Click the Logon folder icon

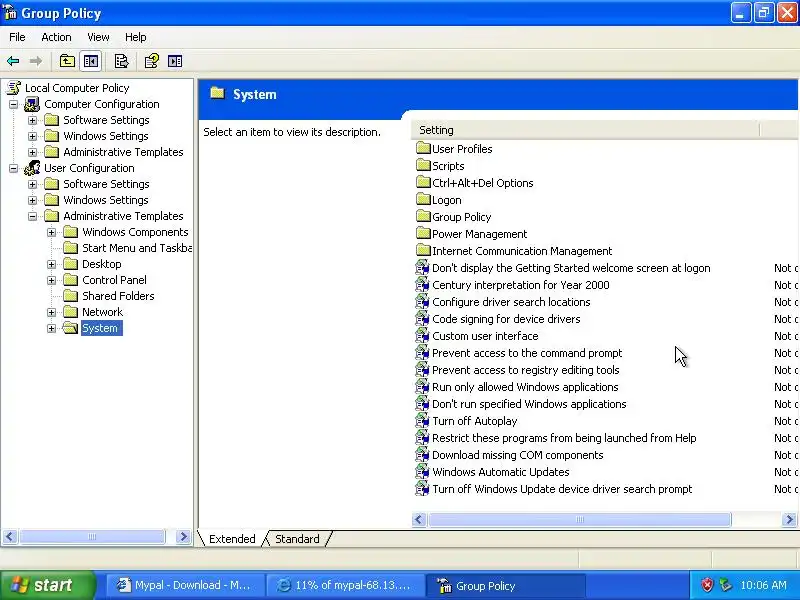click(423, 199)
